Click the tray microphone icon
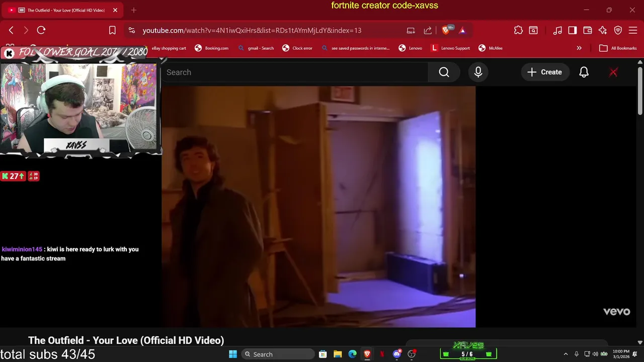Image resolution: width=644 pixels, height=362 pixels. (x=577, y=354)
